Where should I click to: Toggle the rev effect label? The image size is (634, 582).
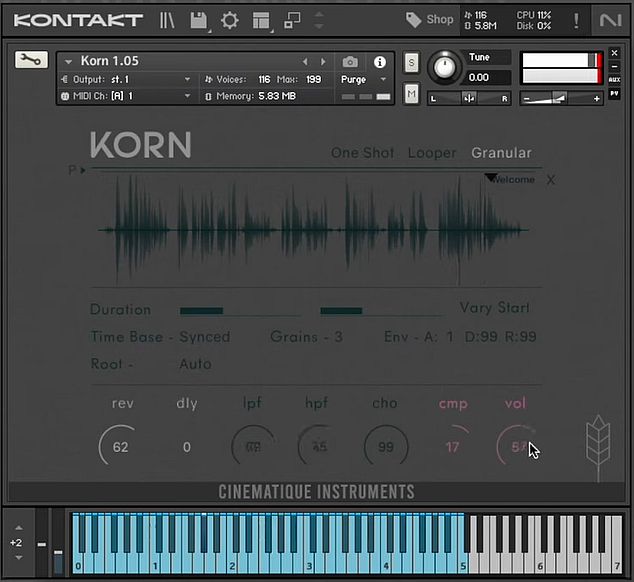coord(123,403)
